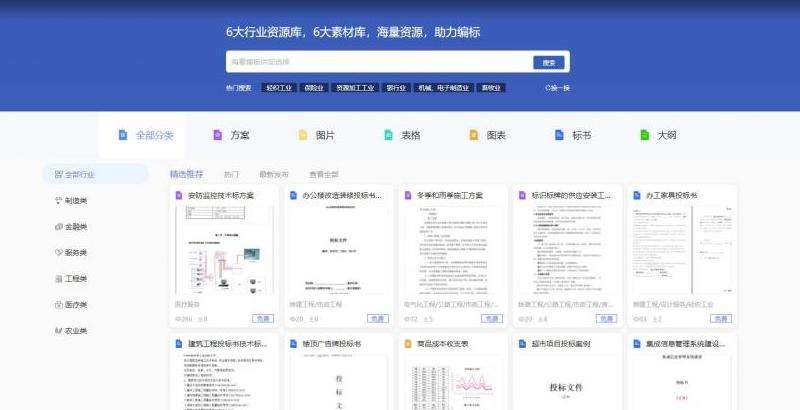The height and width of the screenshot is (410, 800).
Task: Search hot tag 轻纺工业
Action: pyautogui.click(x=279, y=88)
